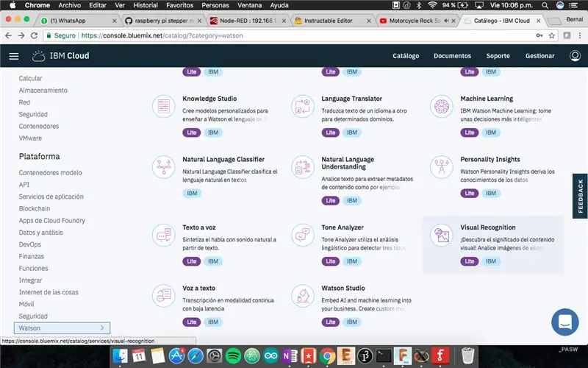This screenshot has height=368, width=588.
Task: Bookmark this page with the star
Action: coord(552,35)
